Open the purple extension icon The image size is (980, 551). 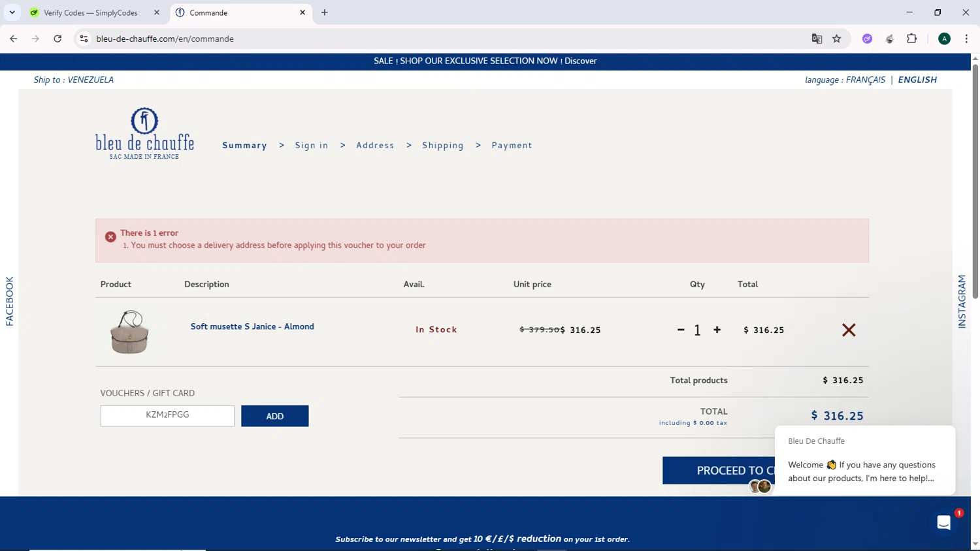(867, 39)
